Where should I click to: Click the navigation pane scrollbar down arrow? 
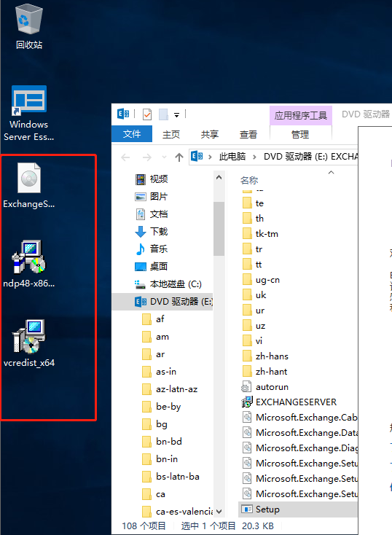[x=219, y=511]
